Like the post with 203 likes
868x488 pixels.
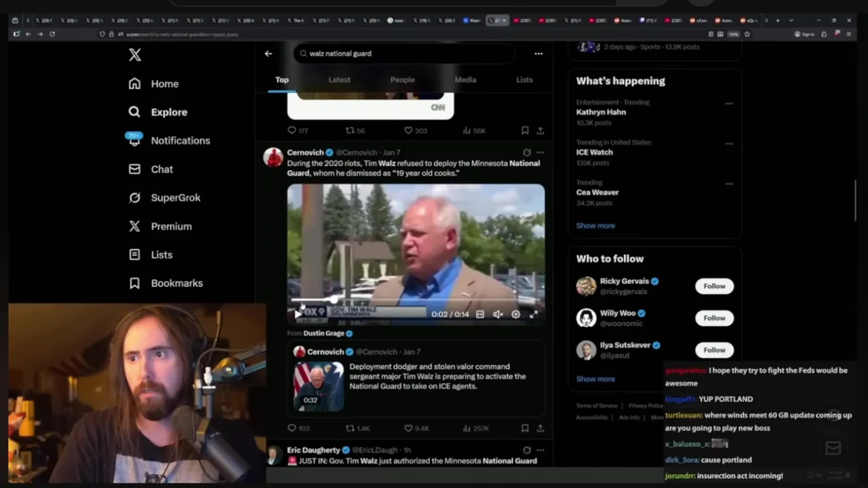[x=415, y=130]
